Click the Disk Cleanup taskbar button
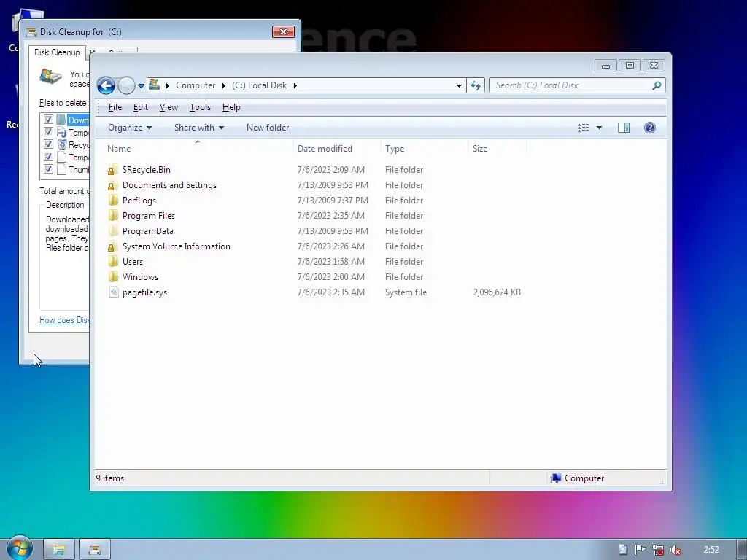This screenshot has height=560, width=747. (95, 550)
